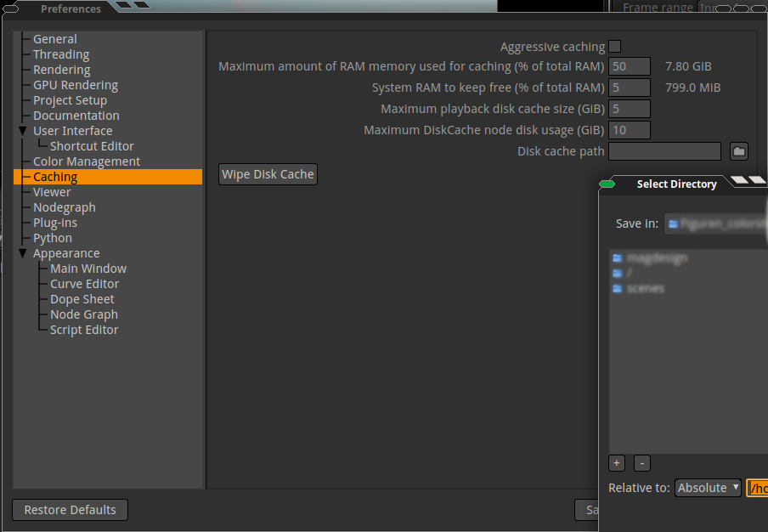Open the Shortcut Editor preferences
Screen dimensions: 768x532
(93, 145)
